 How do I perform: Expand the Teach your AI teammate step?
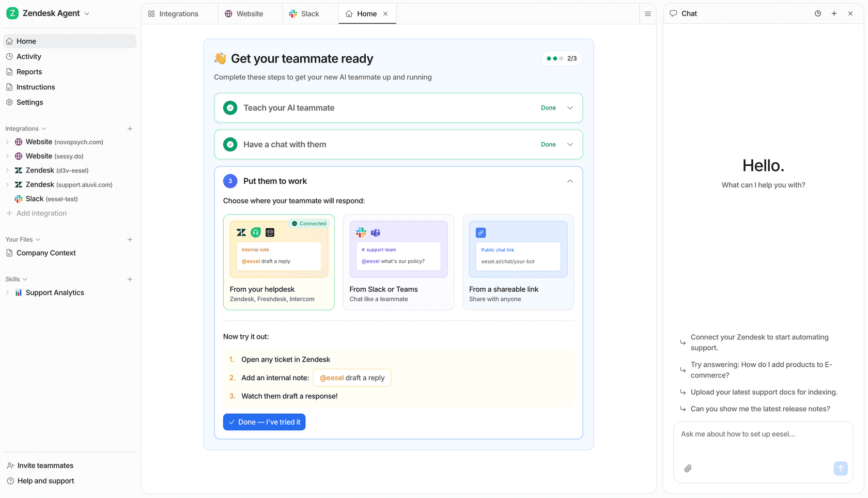pos(570,107)
